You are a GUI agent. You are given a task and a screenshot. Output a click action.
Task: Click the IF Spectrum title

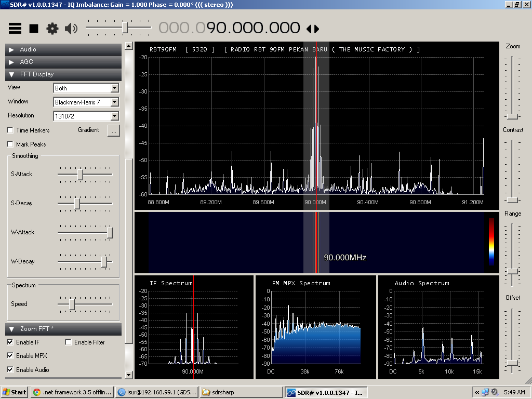(171, 283)
